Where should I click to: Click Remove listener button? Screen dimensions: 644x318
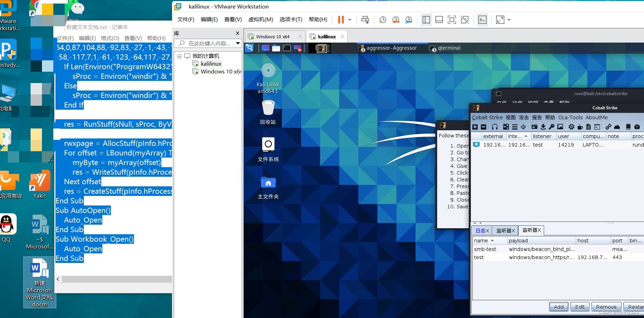coord(606,307)
